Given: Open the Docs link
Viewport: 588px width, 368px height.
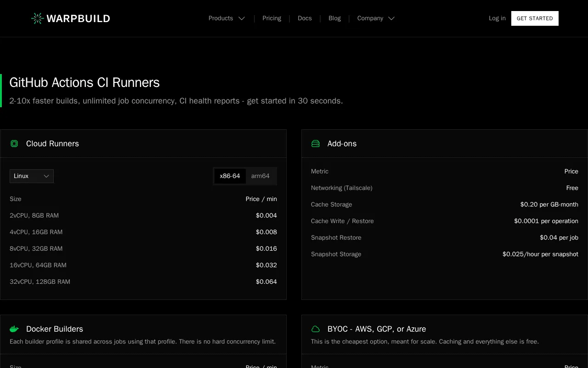Looking at the screenshot, I should (x=305, y=18).
